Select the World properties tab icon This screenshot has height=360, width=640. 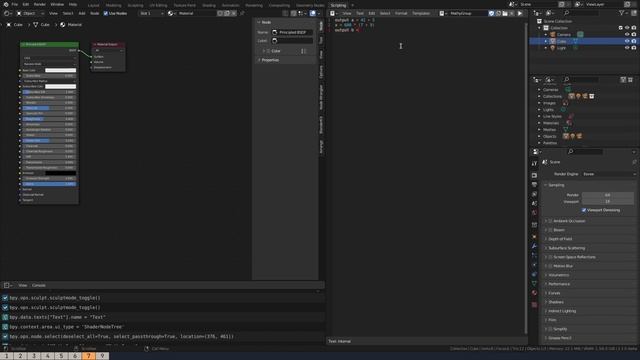coord(534,213)
